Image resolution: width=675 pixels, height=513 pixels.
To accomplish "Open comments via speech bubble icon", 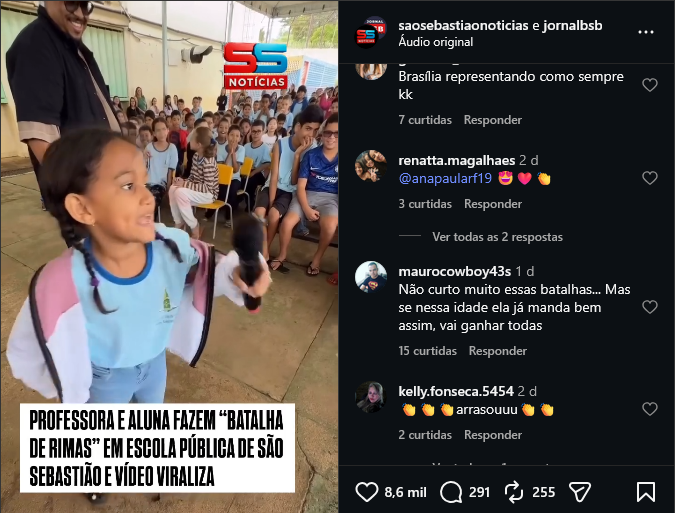I will click(x=451, y=492).
